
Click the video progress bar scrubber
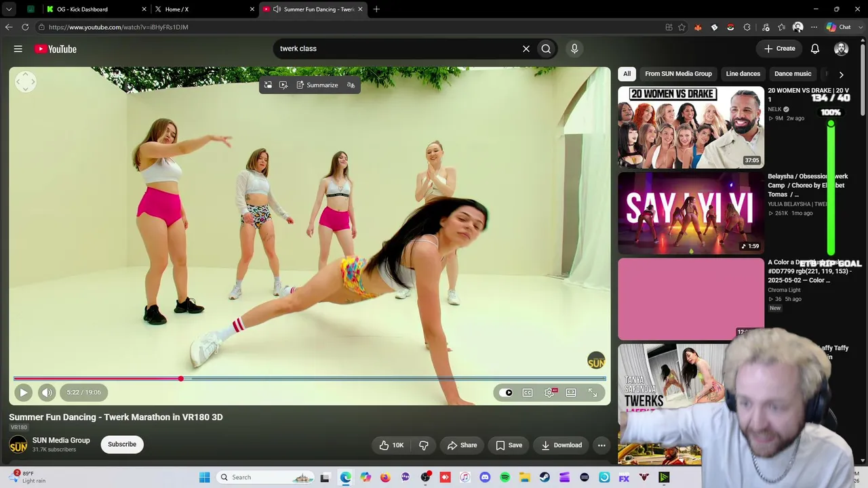click(x=180, y=379)
